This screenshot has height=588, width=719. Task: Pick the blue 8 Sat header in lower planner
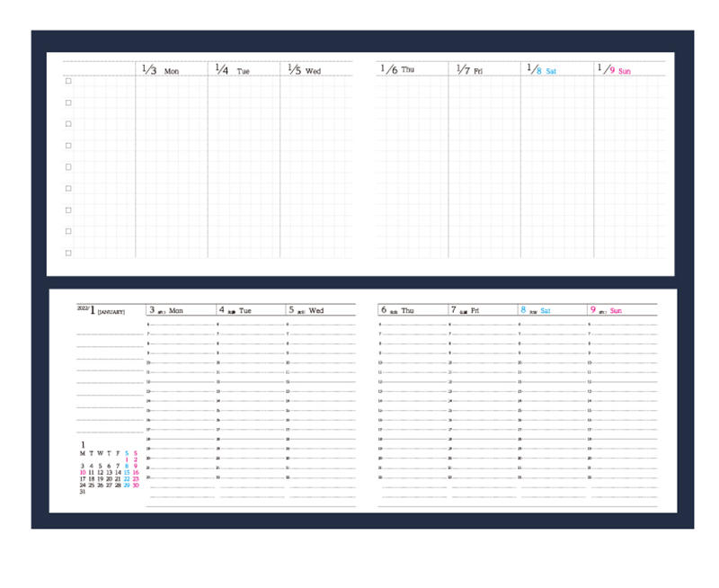[536, 310]
